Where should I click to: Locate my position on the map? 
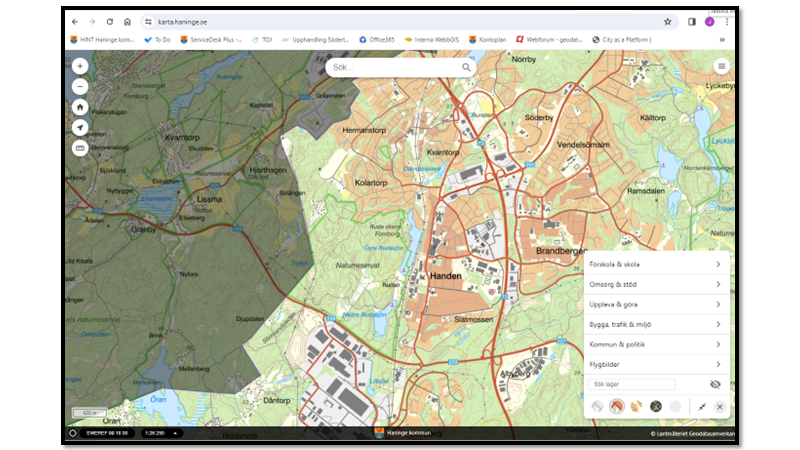[x=80, y=127]
